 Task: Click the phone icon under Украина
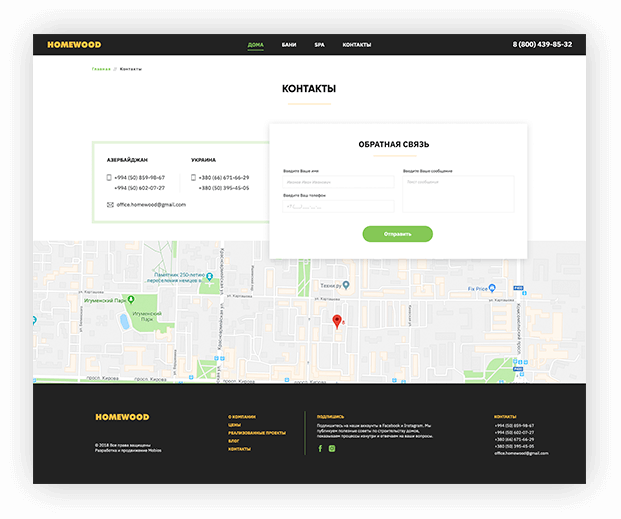(x=193, y=177)
